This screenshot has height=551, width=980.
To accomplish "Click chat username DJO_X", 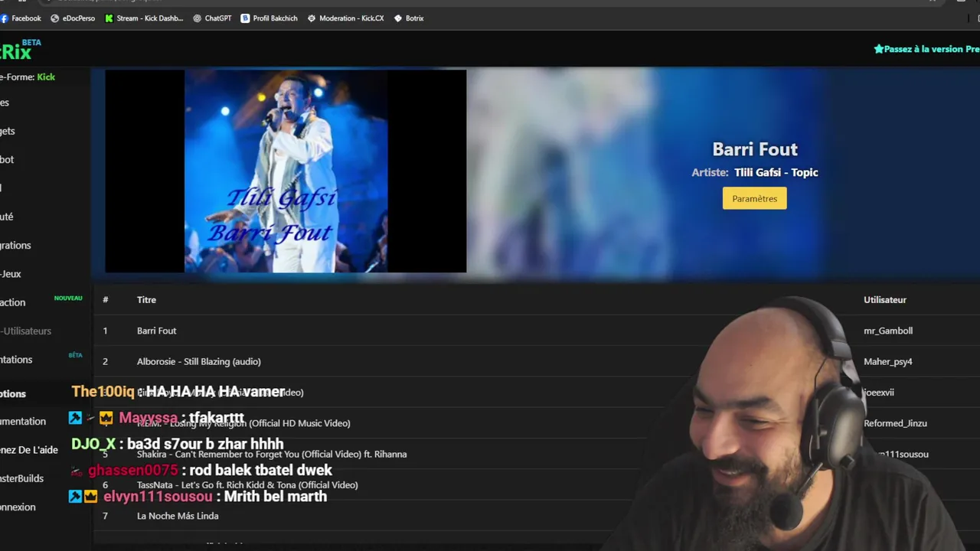I will point(93,444).
